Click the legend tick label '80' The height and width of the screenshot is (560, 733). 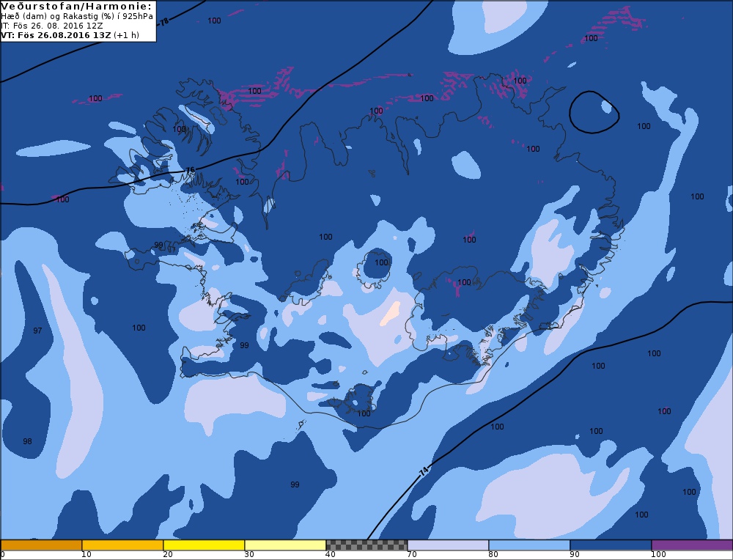click(493, 555)
